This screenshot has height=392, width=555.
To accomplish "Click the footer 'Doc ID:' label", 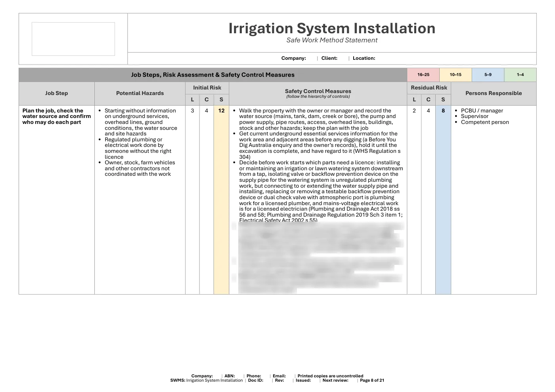I will pos(256,381).
